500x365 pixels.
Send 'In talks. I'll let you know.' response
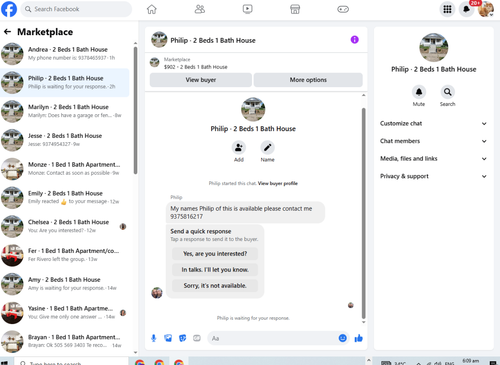(215, 270)
